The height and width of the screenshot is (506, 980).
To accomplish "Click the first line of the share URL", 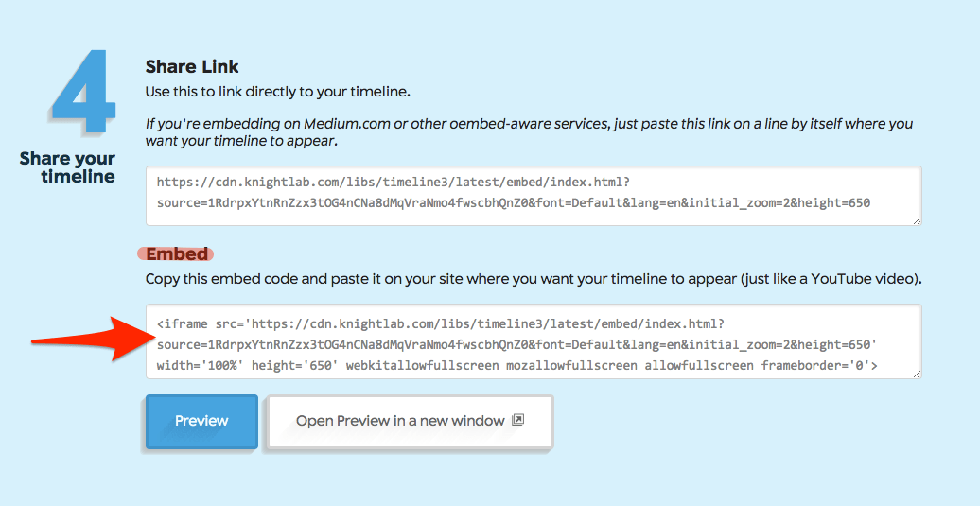I will click(394, 183).
